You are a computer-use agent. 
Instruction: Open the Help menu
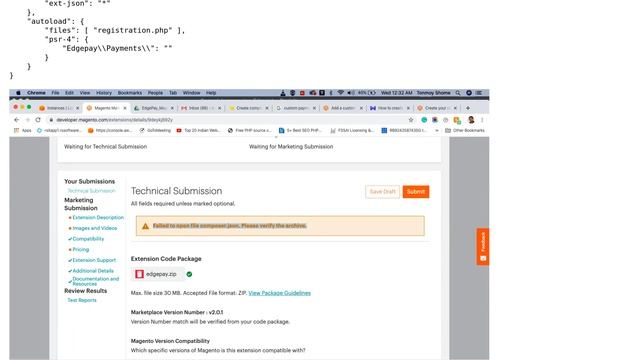coord(211,93)
